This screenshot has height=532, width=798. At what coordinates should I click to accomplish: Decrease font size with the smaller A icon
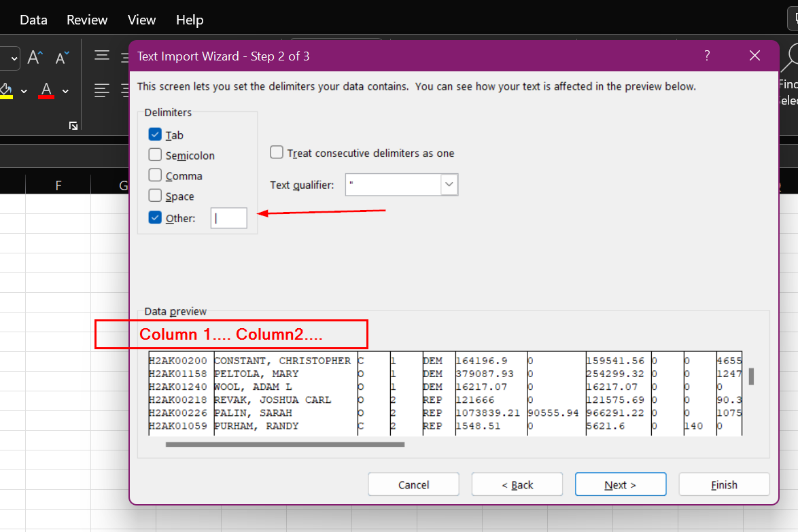(62, 58)
